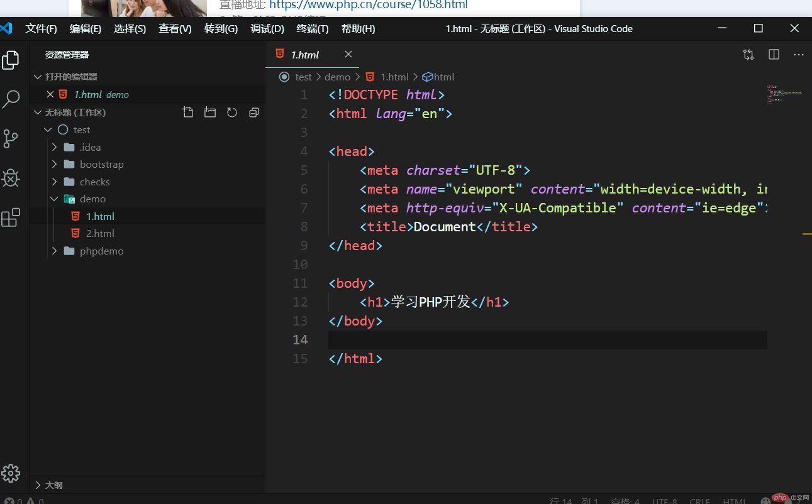Click the Document title text on line 8
Screen dimensions: 812x504
(445, 227)
